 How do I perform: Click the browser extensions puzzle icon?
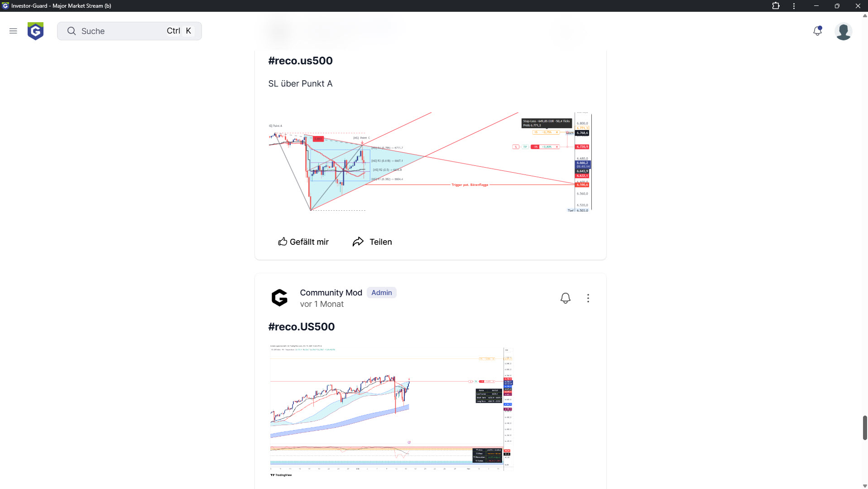pos(776,6)
